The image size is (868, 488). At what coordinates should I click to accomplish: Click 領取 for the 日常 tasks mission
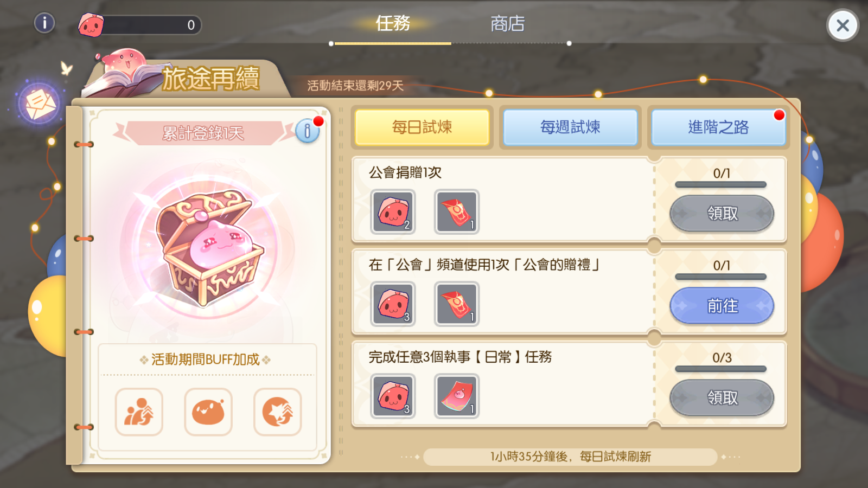coord(722,398)
